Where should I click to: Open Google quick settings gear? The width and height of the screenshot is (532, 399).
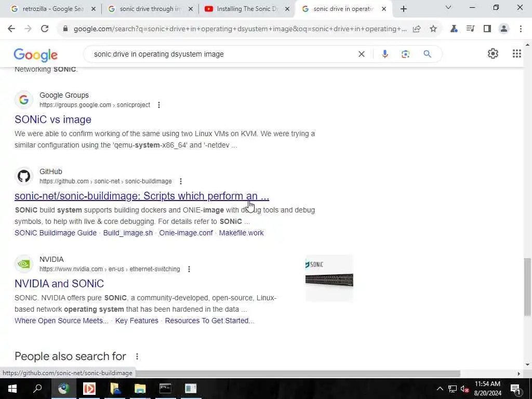click(x=493, y=54)
